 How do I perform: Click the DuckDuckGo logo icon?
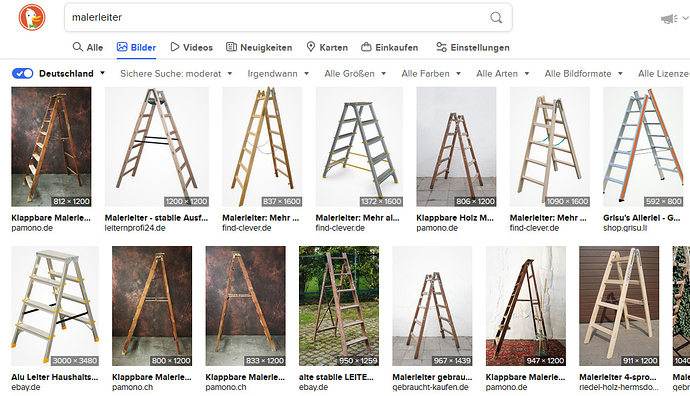(x=32, y=17)
